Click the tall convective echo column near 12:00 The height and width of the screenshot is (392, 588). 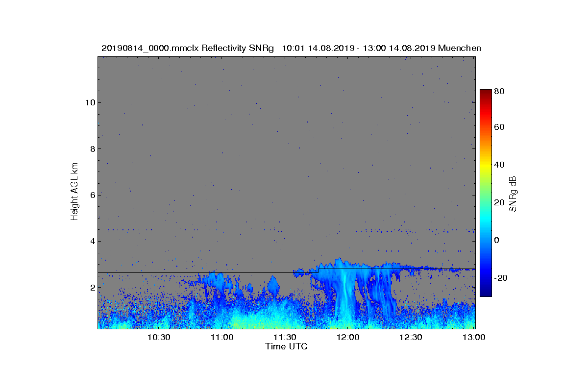pos(346,294)
